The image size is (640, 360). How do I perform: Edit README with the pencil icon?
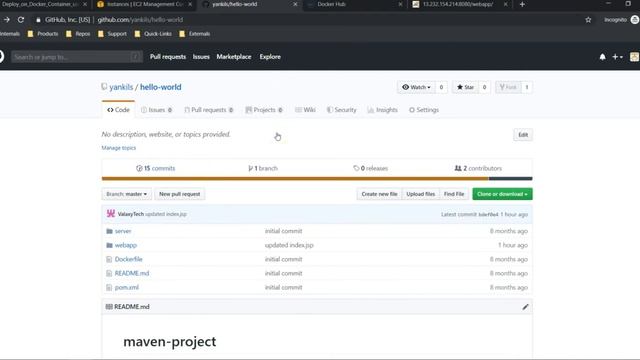click(525, 307)
